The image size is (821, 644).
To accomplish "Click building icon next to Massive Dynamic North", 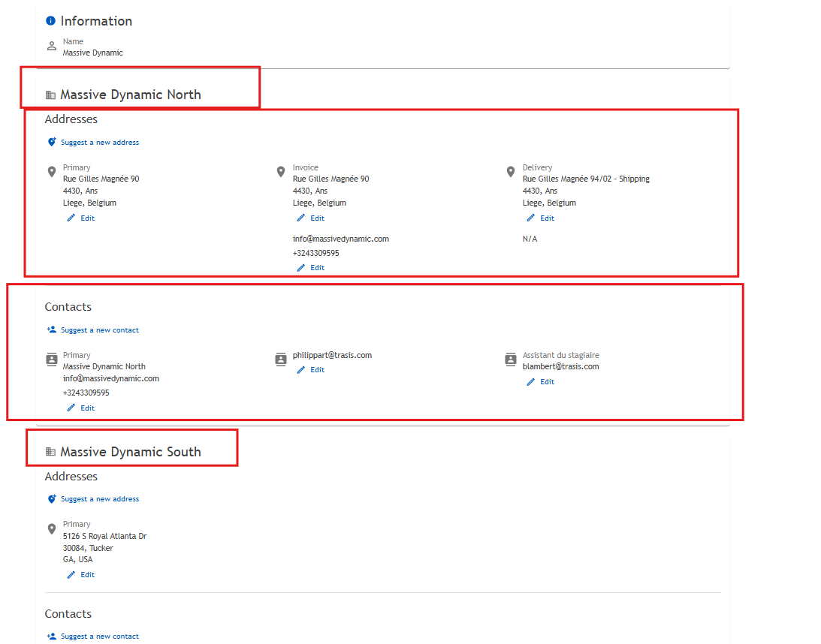I will [x=50, y=95].
